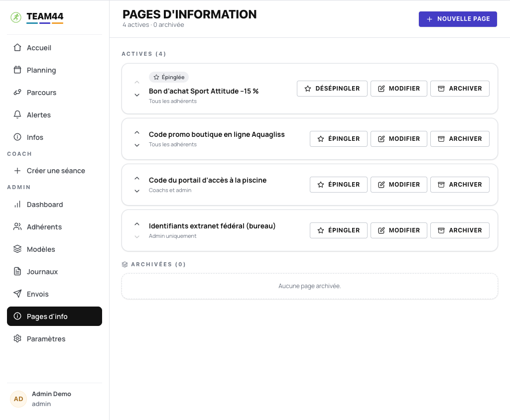Click the Aucune page archivée placeholder
The width and height of the screenshot is (510, 420).
click(x=310, y=286)
